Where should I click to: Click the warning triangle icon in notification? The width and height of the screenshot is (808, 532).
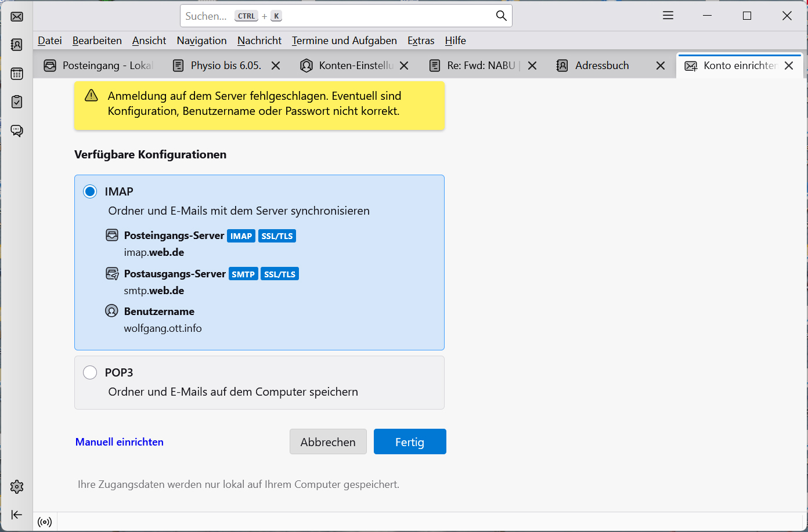coord(91,96)
